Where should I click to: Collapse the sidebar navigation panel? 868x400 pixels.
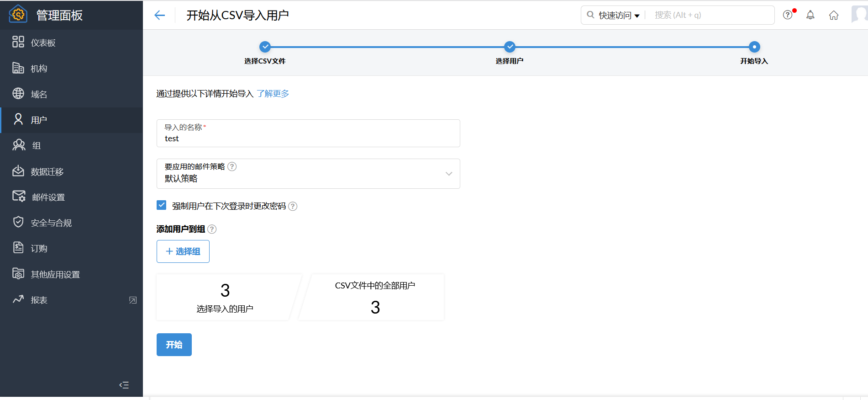[124, 385]
